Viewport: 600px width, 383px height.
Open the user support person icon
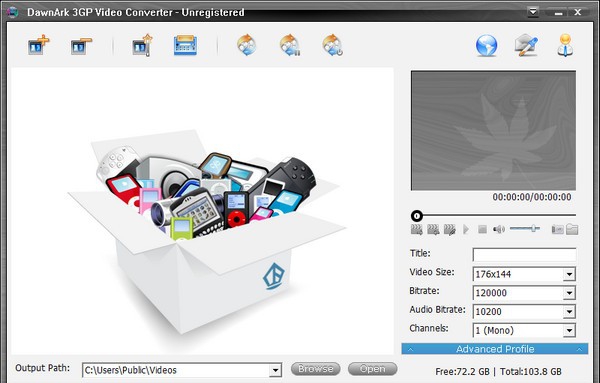tap(566, 45)
